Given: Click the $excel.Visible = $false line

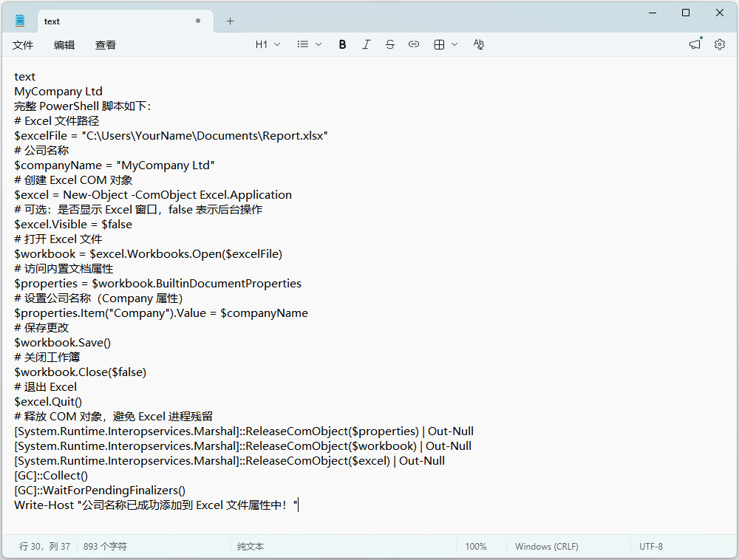Looking at the screenshot, I should point(73,224).
